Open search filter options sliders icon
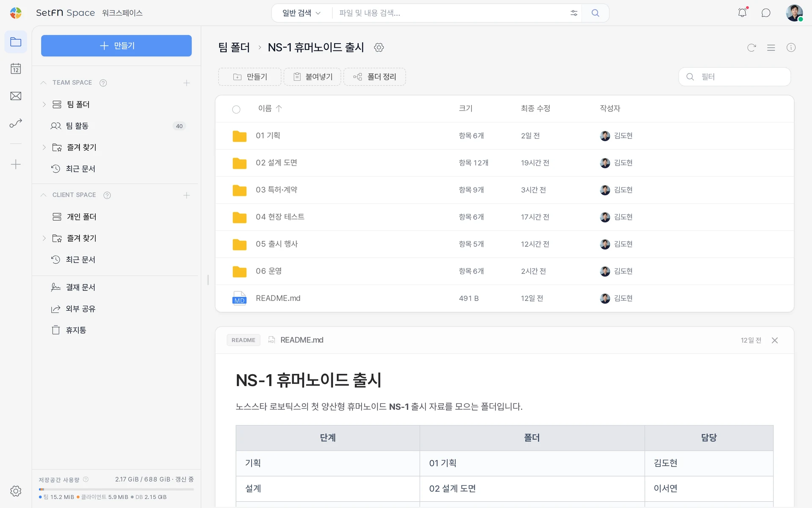Screen dimensions: 812x508 click(x=574, y=13)
